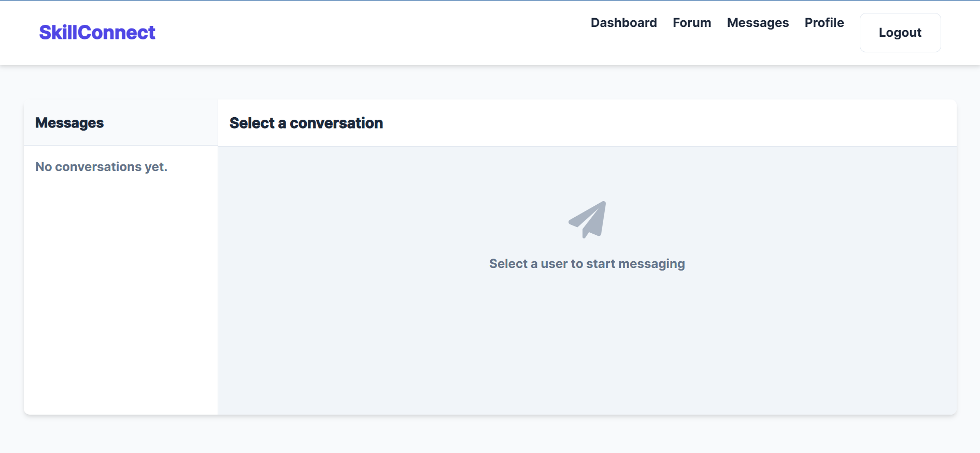Open the Profile page
The image size is (980, 453).
[x=824, y=23]
